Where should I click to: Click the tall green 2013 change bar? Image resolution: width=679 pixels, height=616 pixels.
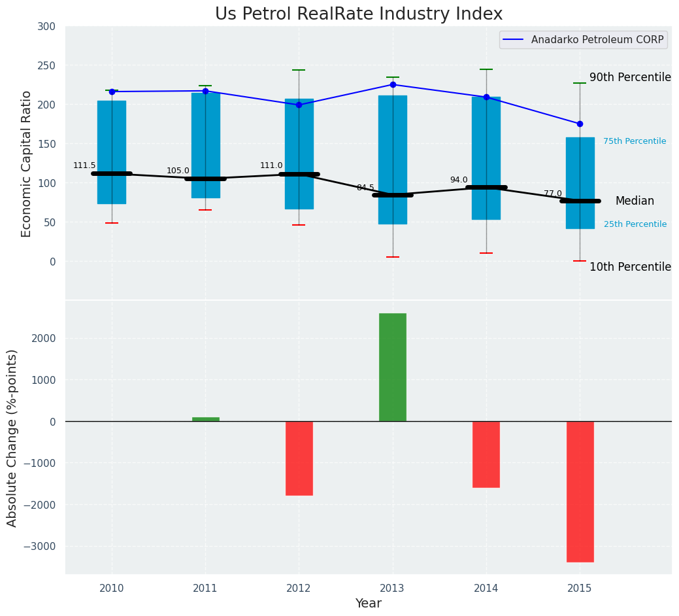click(x=393, y=367)
